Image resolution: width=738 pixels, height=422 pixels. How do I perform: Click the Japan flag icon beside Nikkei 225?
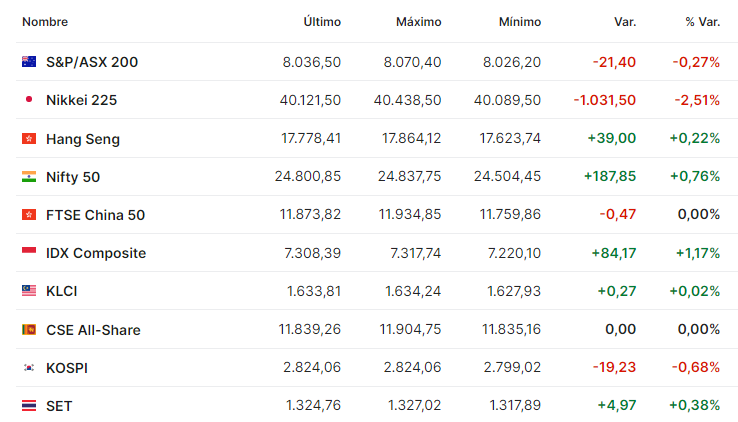point(29,99)
